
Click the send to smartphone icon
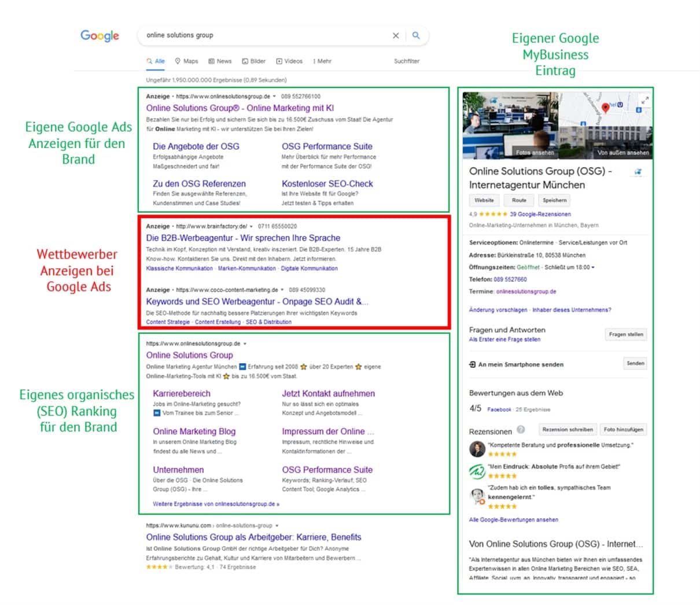tap(472, 364)
